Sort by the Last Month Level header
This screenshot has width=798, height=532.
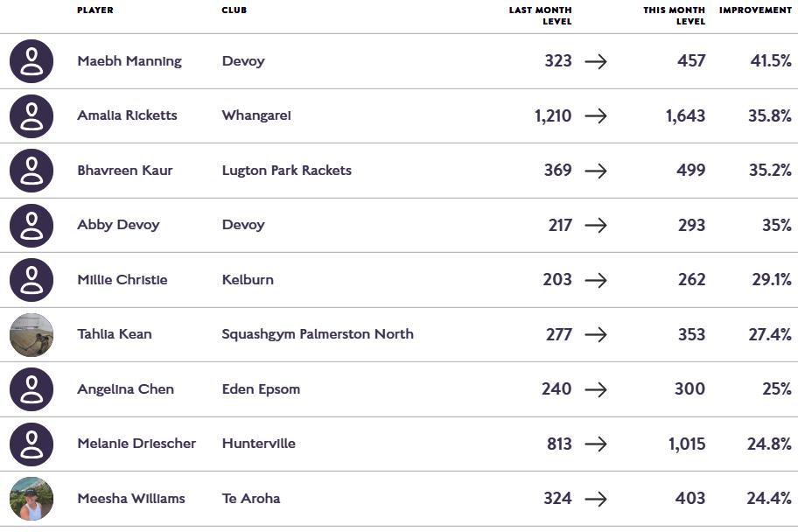coord(541,16)
